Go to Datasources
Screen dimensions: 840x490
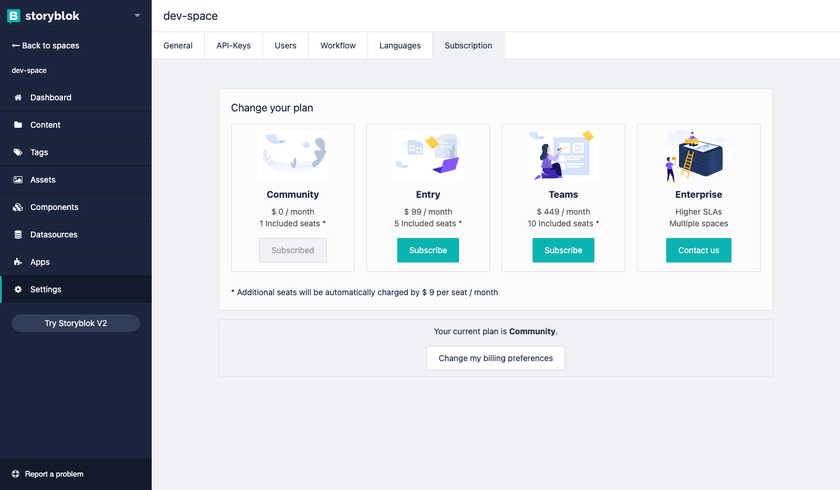coord(76,235)
